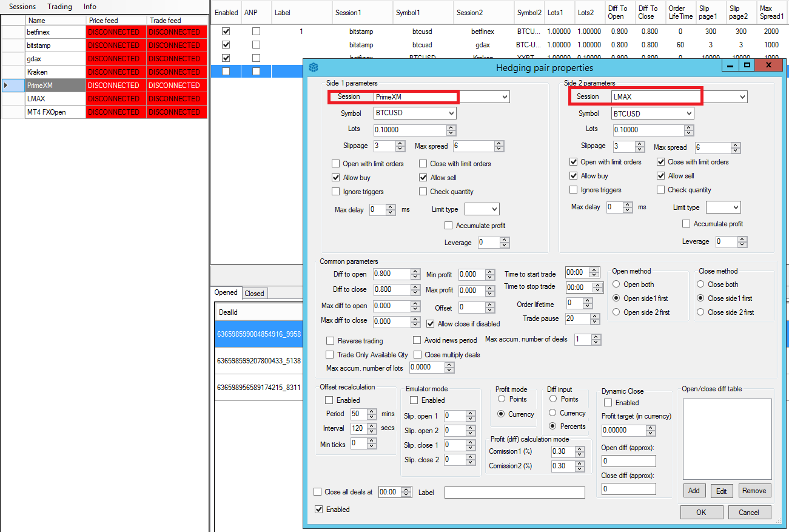The width and height of the screenshot is (789, 532).
Task: Check Avoid news period
Action: pyautogui.click(x=417, y=340)
